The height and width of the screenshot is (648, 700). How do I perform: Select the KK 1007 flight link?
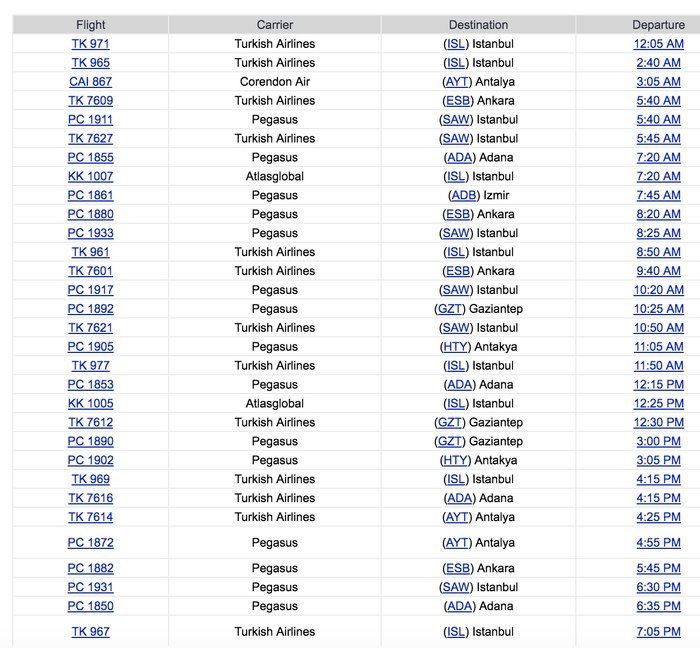pyautogui.click(x=90, y=176)
